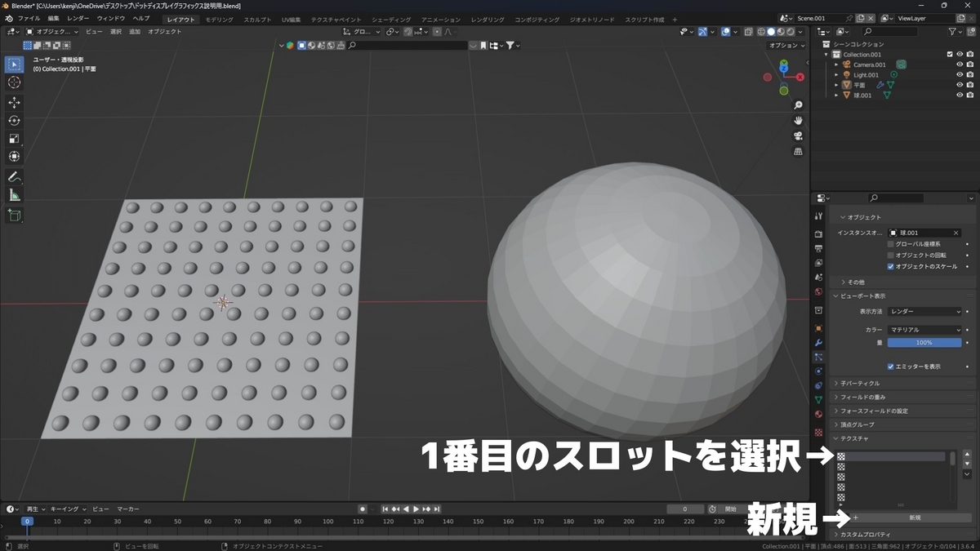The image size is (980, 551).
Task: Enable the オブジェクトの回転 checkbox
Action: click(890, 255)
